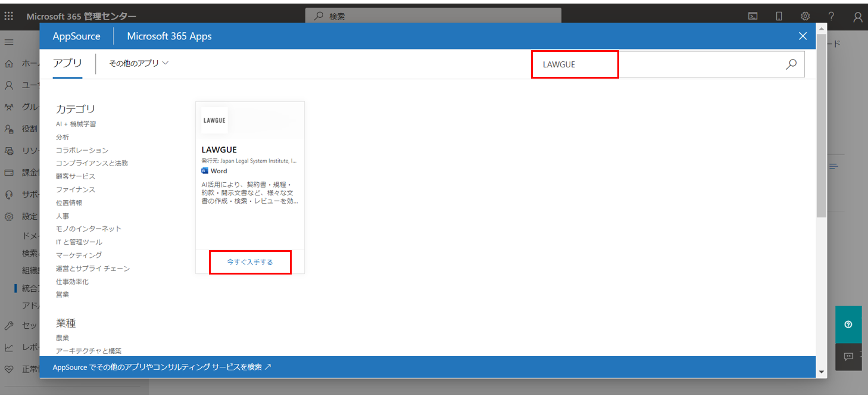Expand the その他のアプリ dropdown
Viewport: 868px width, 399px height.
139,63
